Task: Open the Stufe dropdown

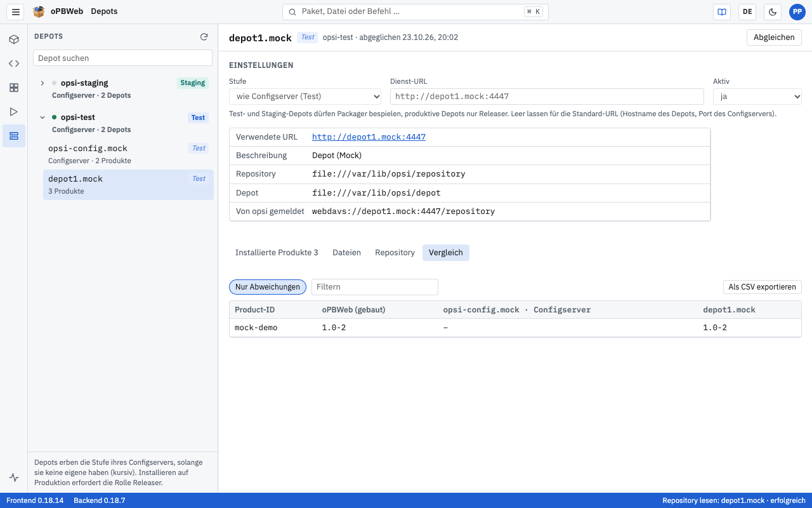Action: pyautogui.click(x=305, y=97)
